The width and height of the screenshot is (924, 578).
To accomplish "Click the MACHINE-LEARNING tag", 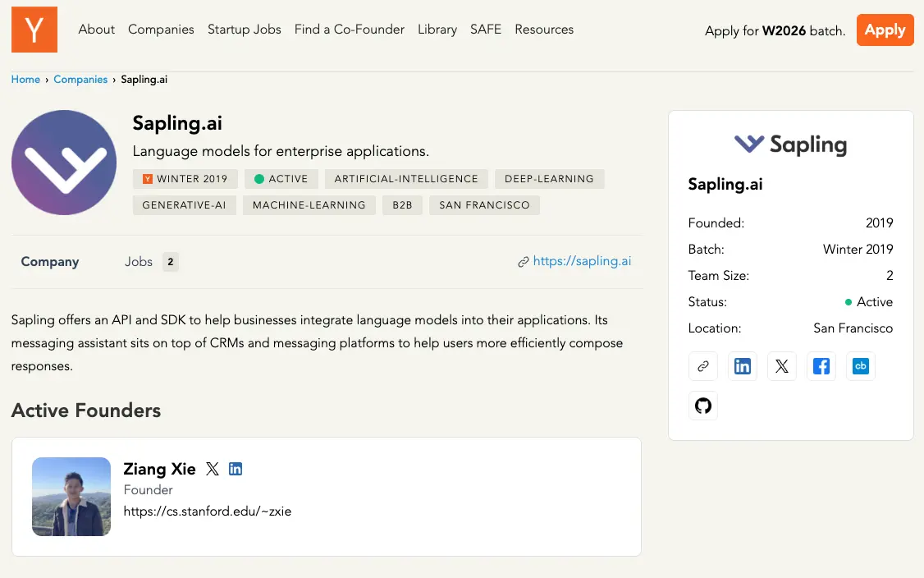I will coord(309,205).
